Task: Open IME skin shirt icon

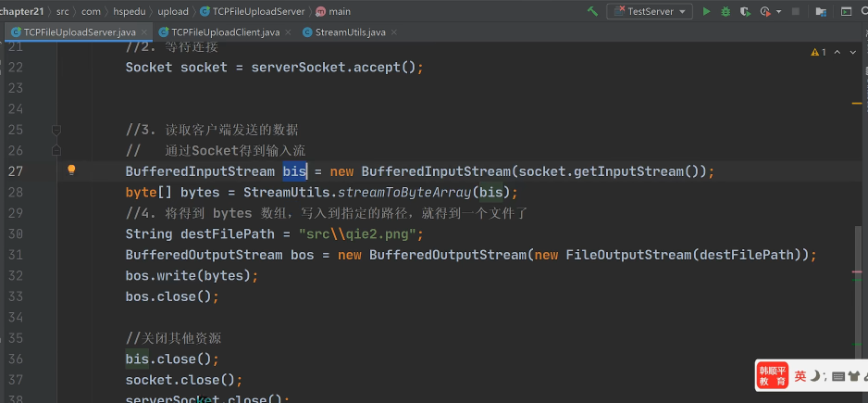Action: point(853,376)
